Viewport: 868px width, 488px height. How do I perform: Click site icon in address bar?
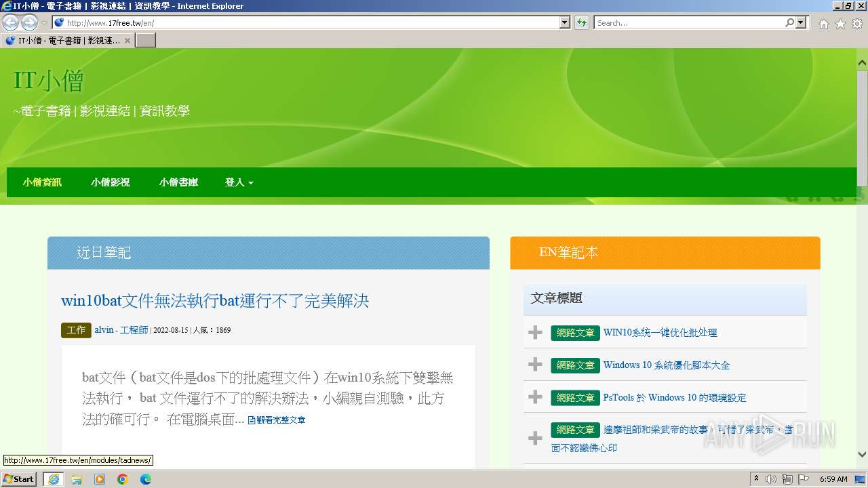(59, 22)
